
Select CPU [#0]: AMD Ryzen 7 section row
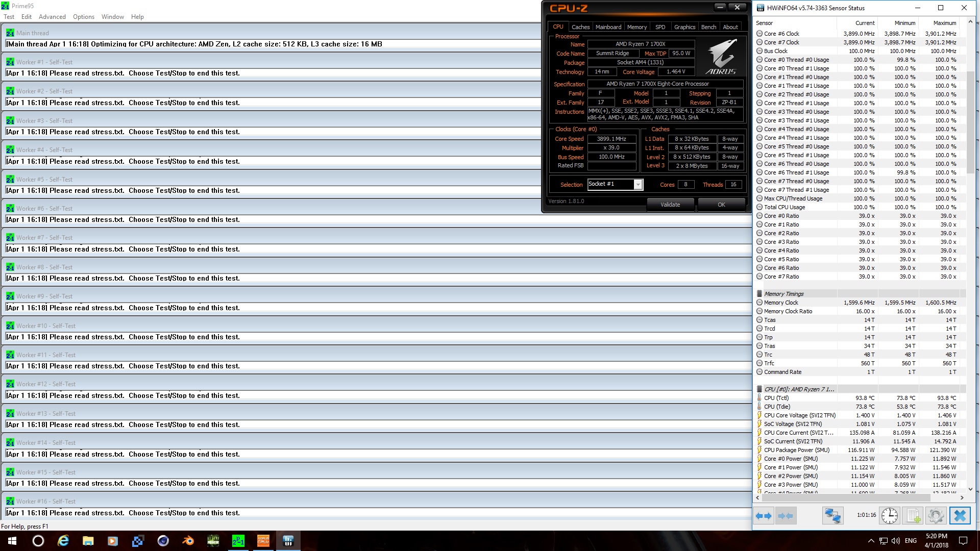pyautogui.click(x=860, y=389)
